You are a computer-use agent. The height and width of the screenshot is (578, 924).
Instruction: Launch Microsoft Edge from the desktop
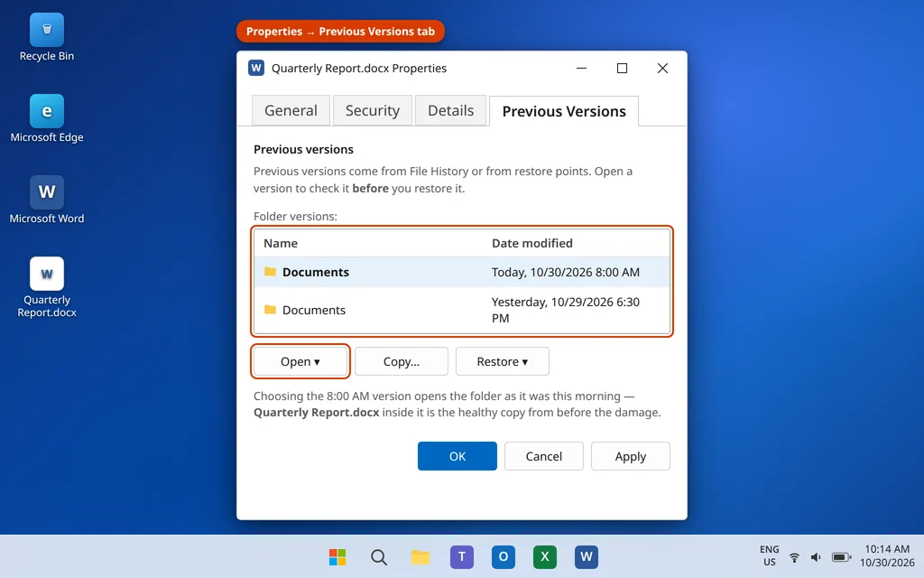(x=47, y=118)
